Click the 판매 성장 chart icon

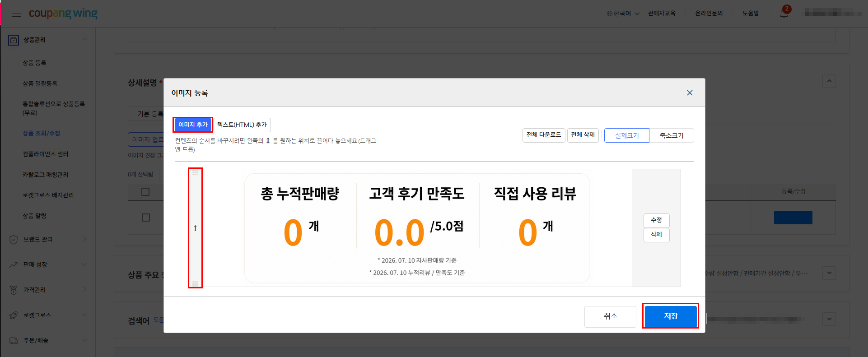[14, 264]
